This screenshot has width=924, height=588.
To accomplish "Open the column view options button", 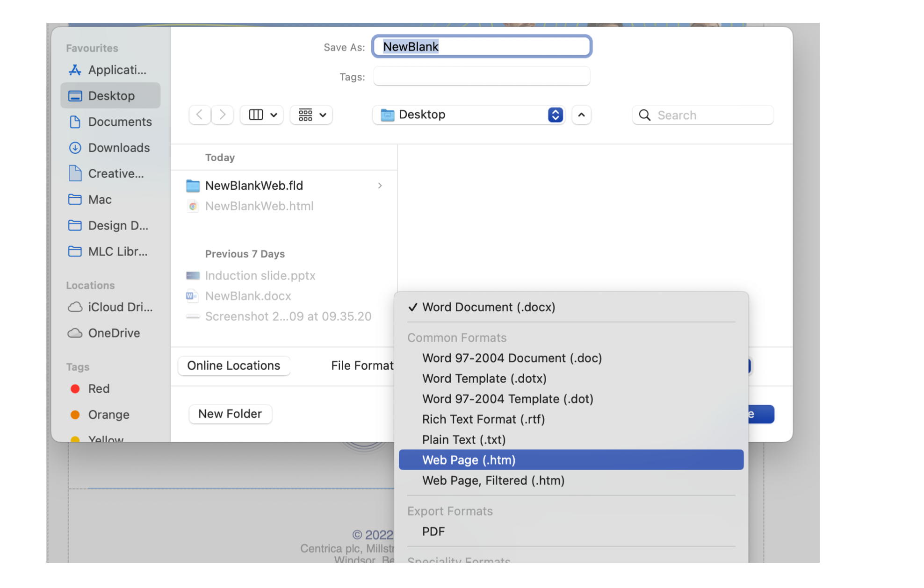I will [262, 115].
